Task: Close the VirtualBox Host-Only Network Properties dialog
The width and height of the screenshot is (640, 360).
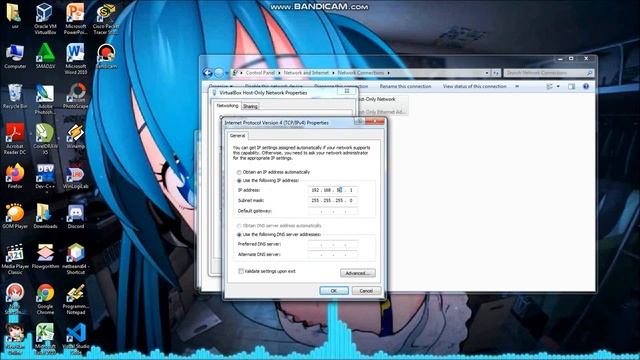Action: [x=347, y=91]
